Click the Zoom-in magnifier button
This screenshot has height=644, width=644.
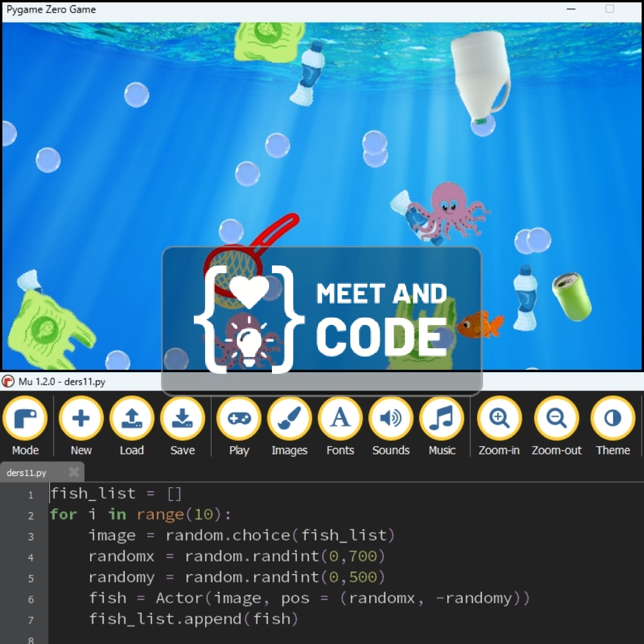(x=499, y=426)
